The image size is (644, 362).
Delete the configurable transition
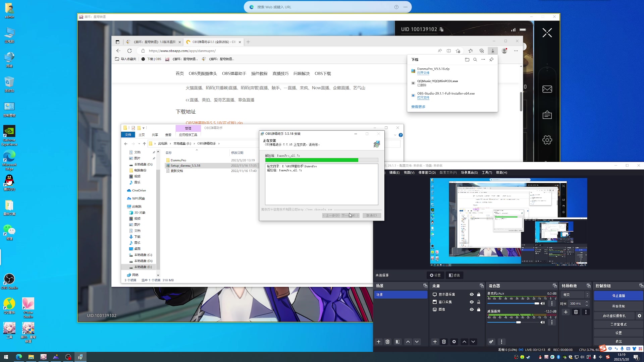pyautogui.click(x=576, y=312)
